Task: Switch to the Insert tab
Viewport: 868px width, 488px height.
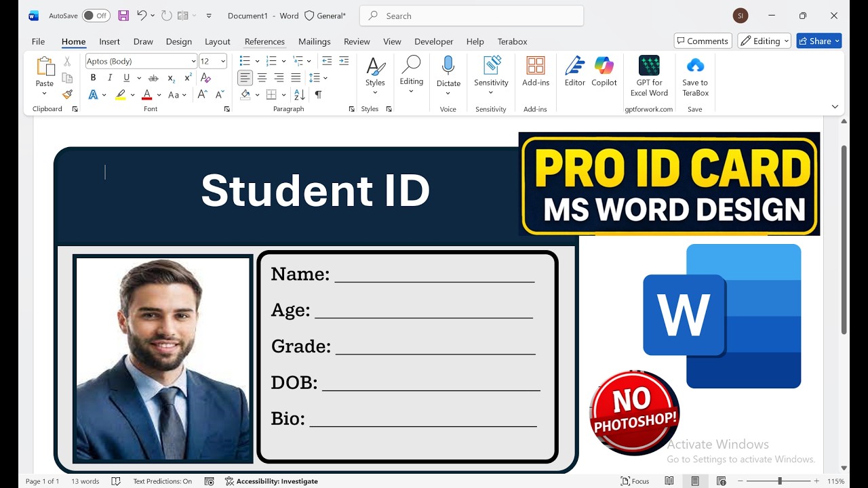Action: pyautogui.click(x=109, y=41)
